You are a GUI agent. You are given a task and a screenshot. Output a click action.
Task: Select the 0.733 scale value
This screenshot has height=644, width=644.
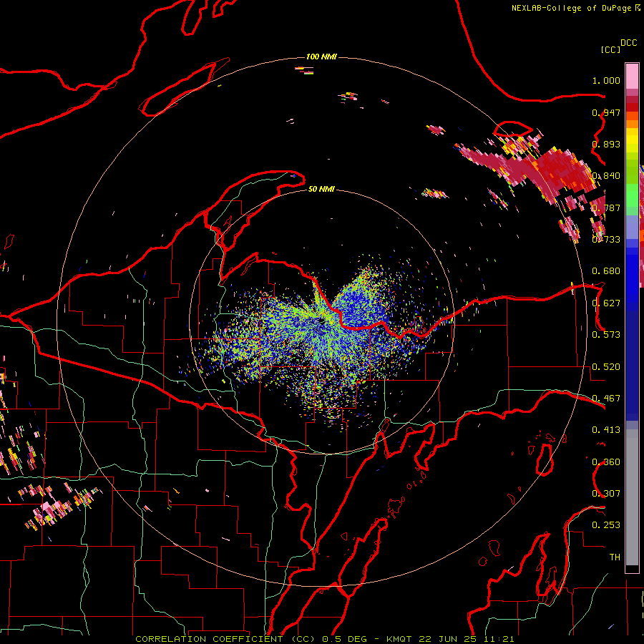pyautogui.click(x=606, y=240)
